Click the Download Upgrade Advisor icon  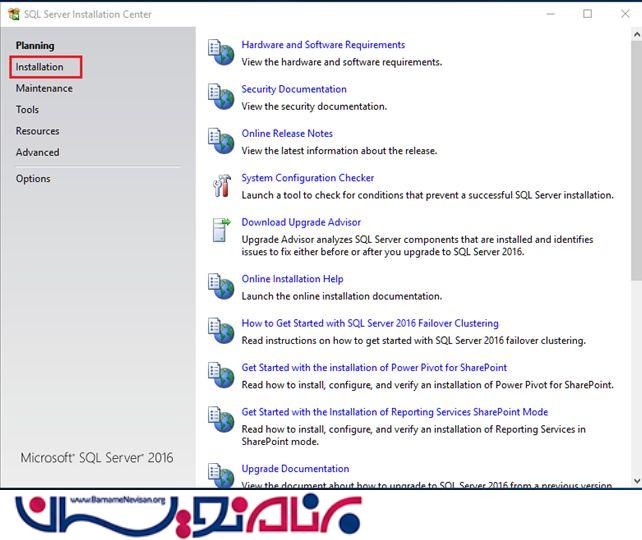[x=220, y=229]
